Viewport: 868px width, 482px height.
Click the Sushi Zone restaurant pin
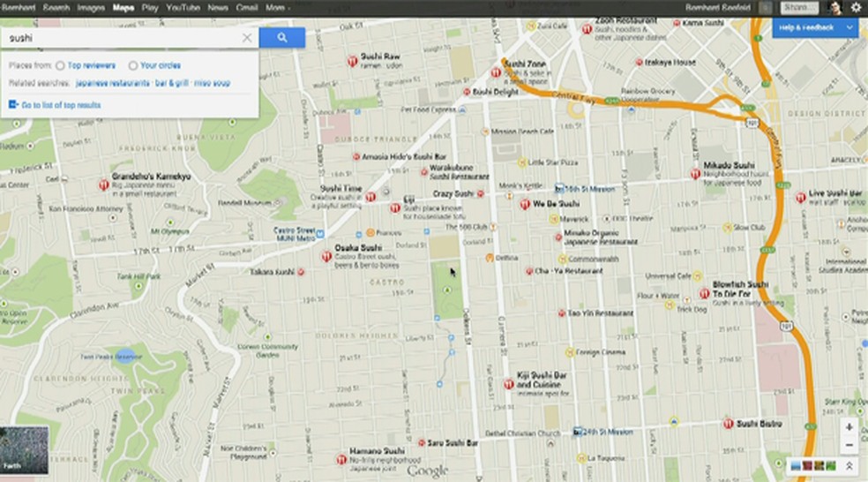pyautogui.click(x=496, y=72)
